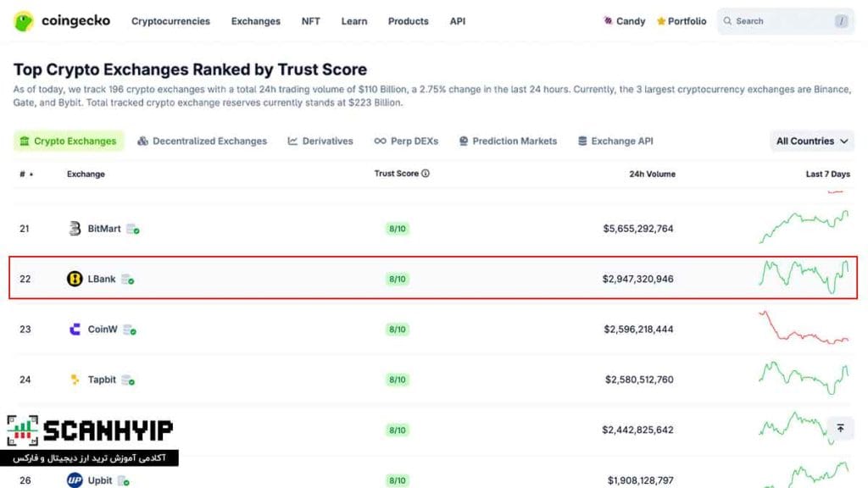Screen dimensions: 868x488
Task: Open the Products menu
Action: (x=408, y=21)
